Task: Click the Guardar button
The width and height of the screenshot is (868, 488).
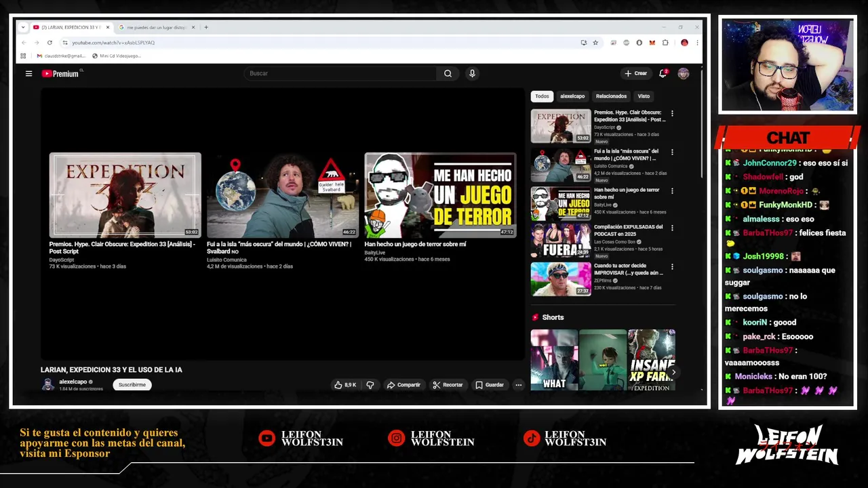Action: coord(490,385)
